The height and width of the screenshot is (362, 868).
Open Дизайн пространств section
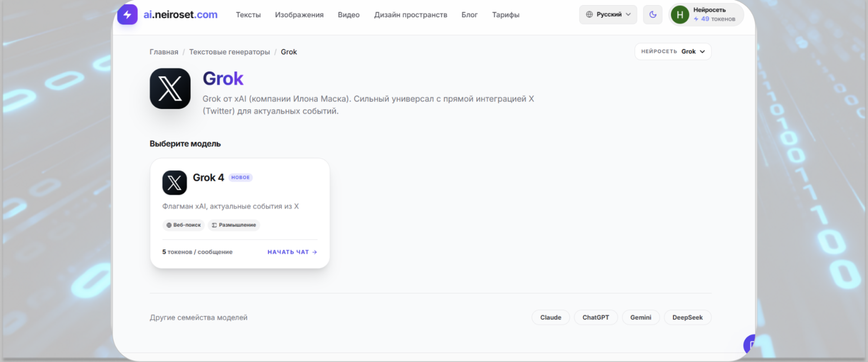point(411,15)
